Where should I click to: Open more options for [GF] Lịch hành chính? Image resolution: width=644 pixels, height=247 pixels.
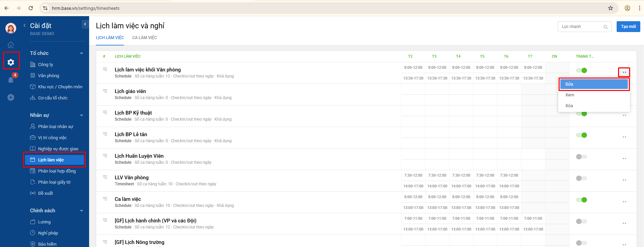pyautogui.click(x=624, y=223)
